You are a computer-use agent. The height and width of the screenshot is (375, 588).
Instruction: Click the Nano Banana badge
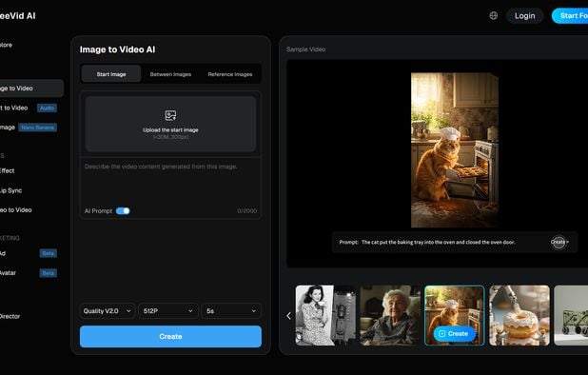coord(37,128)
